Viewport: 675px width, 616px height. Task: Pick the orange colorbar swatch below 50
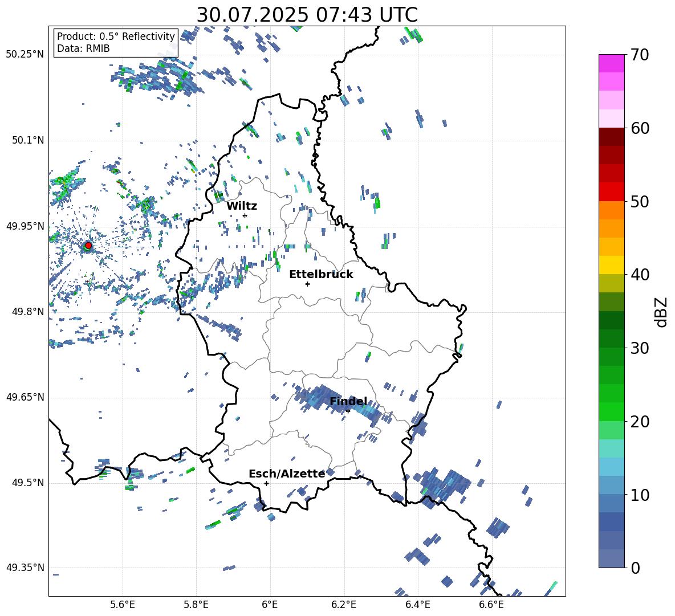(x=612, y=210)
